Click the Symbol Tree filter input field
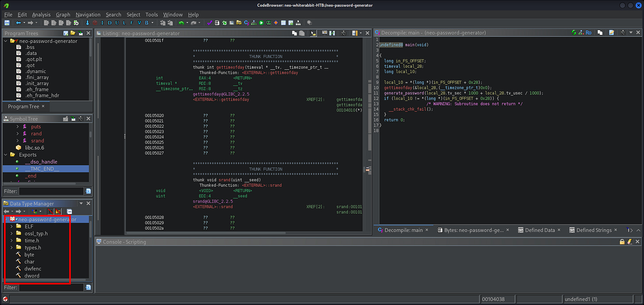644x305 pixels. tap(51, 191)
